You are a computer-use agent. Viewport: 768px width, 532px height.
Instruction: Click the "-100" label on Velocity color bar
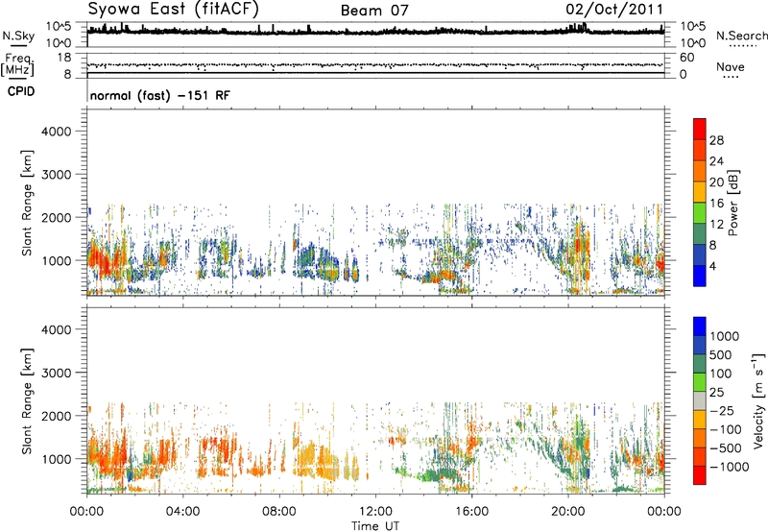(726, 429)
